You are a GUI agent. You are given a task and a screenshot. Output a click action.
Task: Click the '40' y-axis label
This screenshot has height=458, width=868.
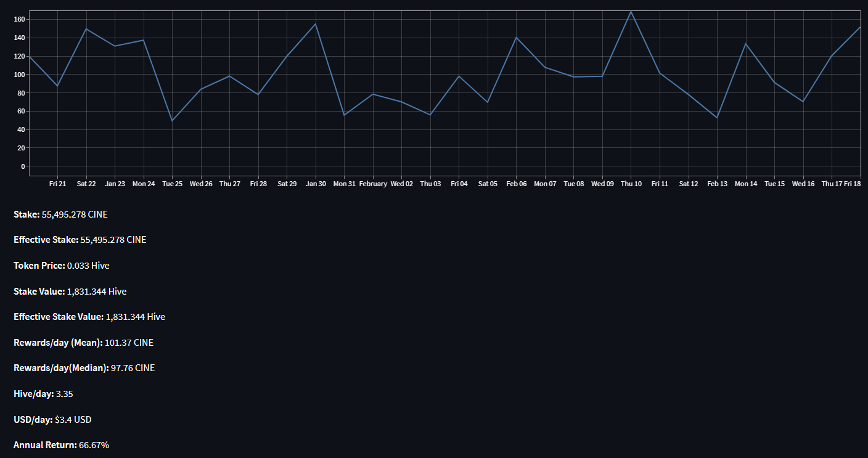point(21,129)
